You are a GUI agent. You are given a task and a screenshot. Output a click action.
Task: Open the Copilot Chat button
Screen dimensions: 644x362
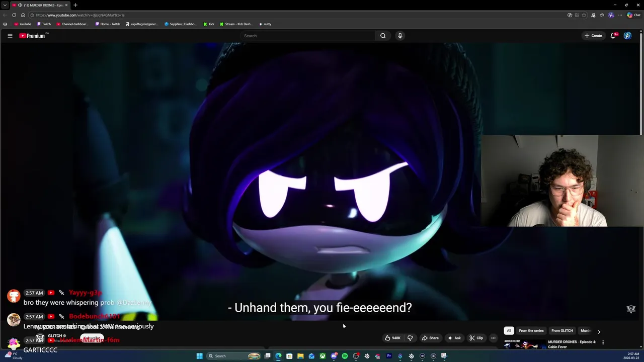(633, 15)
